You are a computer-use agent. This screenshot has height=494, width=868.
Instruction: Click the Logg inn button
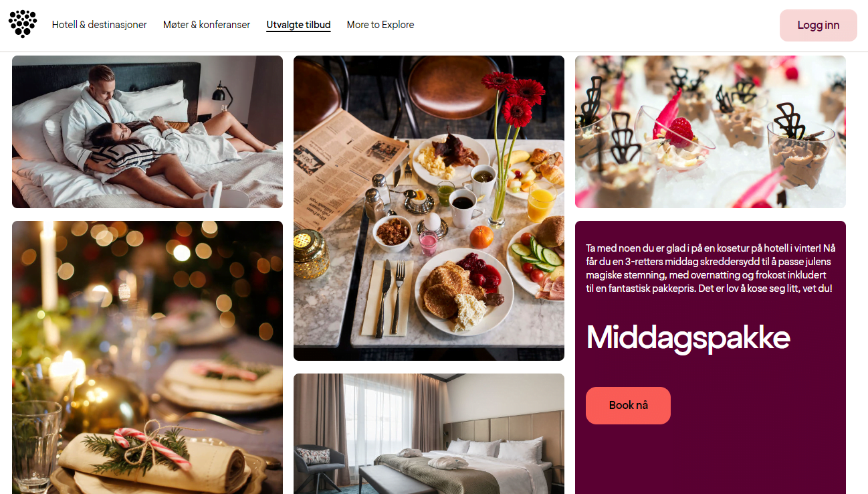pos(819,25)
